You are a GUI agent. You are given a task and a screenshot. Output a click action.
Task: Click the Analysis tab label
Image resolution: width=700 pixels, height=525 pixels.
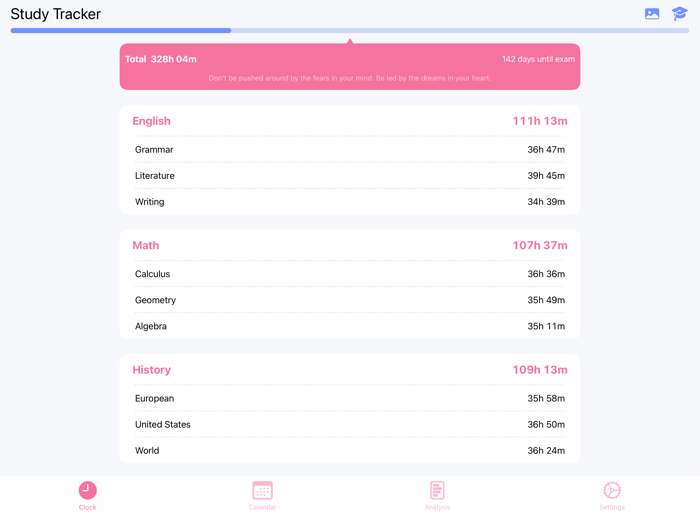437,508
